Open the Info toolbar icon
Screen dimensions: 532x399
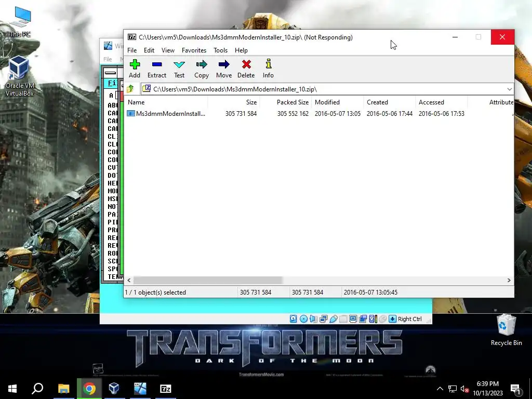[x=269, y=64]
